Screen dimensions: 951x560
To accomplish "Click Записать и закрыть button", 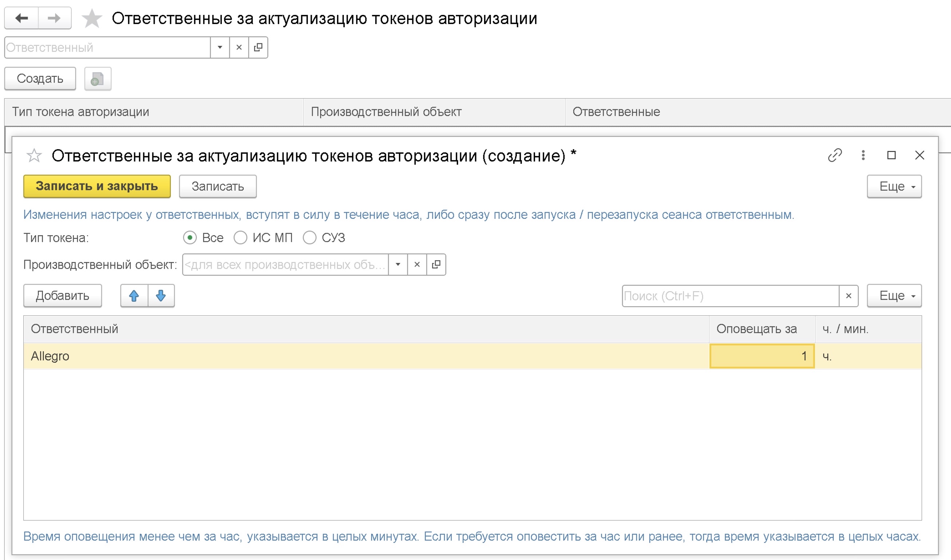I will click(x=97, y=186).
